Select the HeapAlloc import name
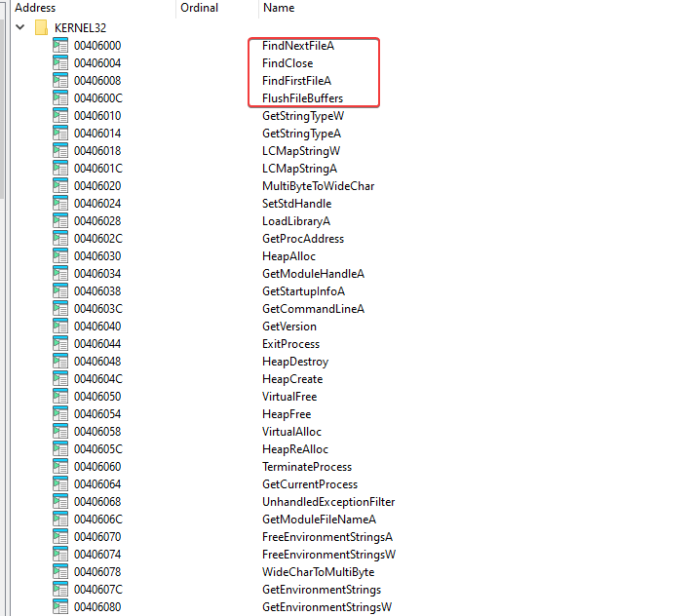This screenshot has width=690, height=616. [288, 256]
